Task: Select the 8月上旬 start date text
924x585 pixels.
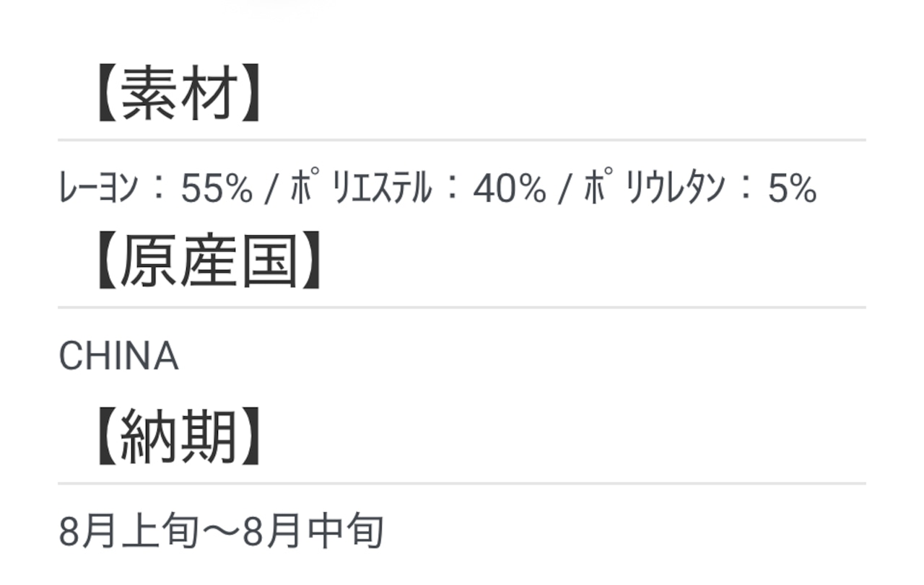Action: (x=128, y=532)
